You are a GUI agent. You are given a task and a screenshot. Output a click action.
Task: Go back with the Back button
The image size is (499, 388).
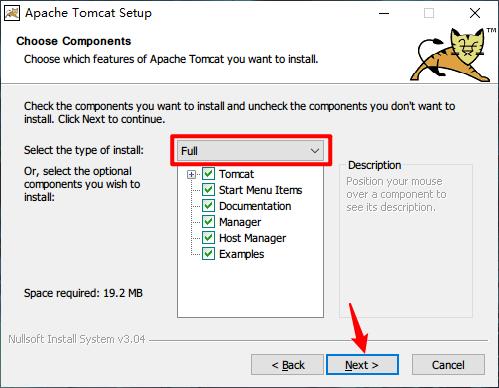tap(287, 365)
